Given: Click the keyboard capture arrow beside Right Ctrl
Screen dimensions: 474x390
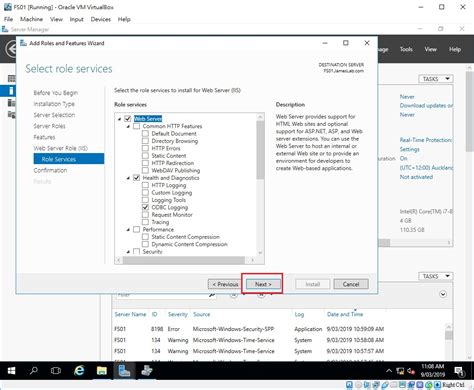Looking at the screenshot, I should click(x=437, y=385).
